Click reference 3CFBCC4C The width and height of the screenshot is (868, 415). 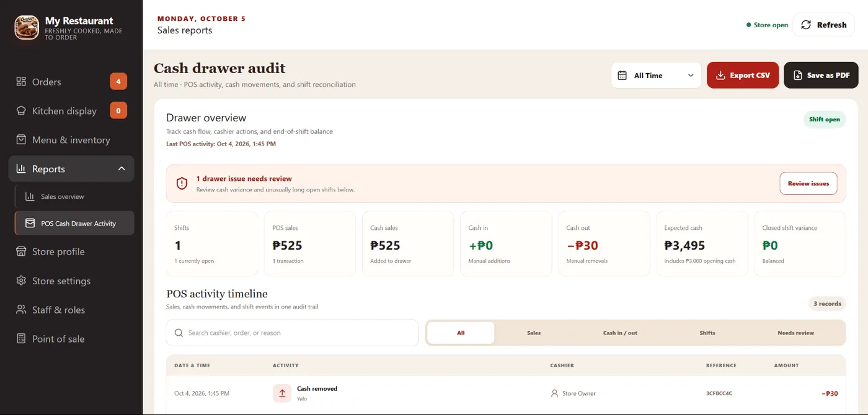pyautogui.click(x=719, y=393)
